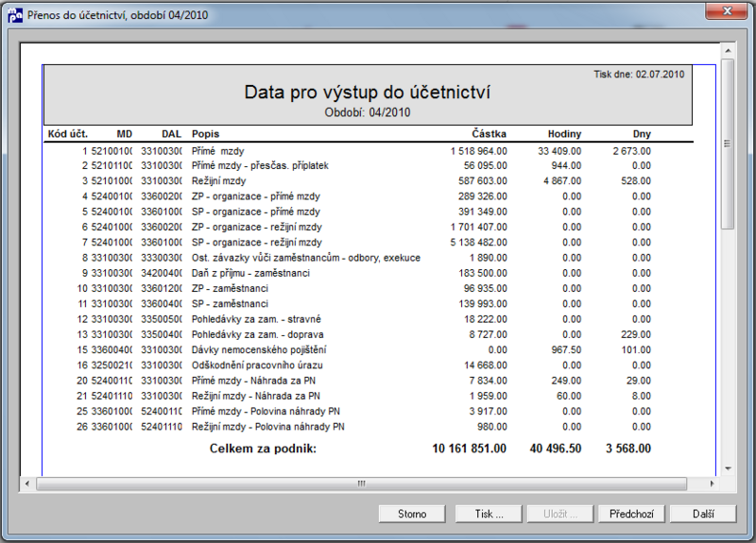Viewport: 756px width, 543px height.
Task: Click 'Režijní mzdy - Náhrada za PN' text
Action: pos(255,396)
